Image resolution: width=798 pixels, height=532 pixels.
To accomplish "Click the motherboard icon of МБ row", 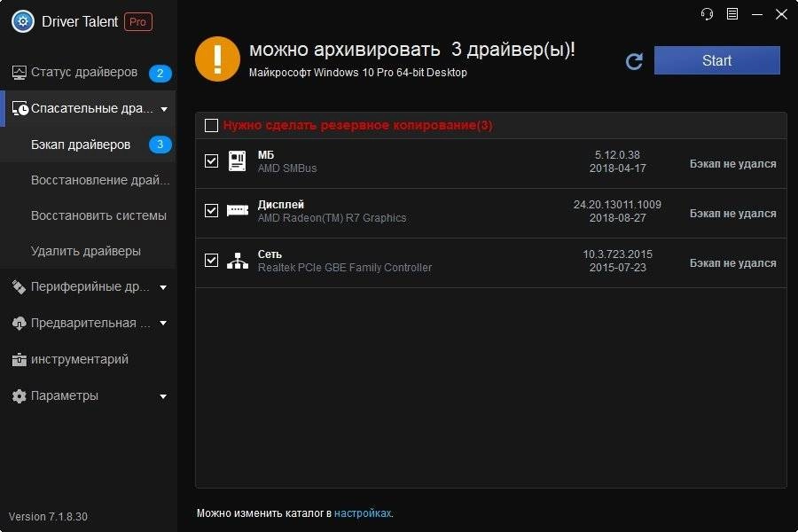I will coord(237,160).
